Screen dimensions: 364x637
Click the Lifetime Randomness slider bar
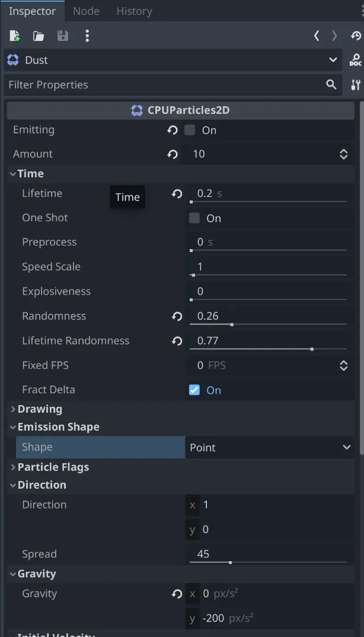point(268,349)
